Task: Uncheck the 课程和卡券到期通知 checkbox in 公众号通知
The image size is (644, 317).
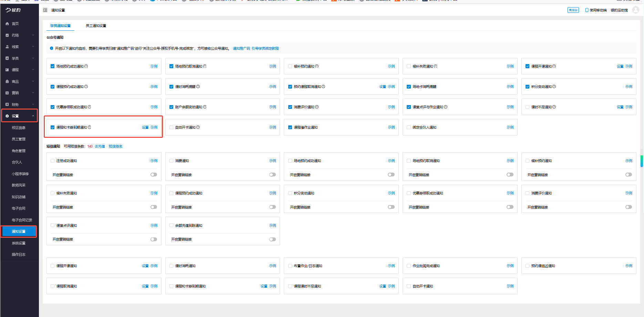Action: point(53,127)
